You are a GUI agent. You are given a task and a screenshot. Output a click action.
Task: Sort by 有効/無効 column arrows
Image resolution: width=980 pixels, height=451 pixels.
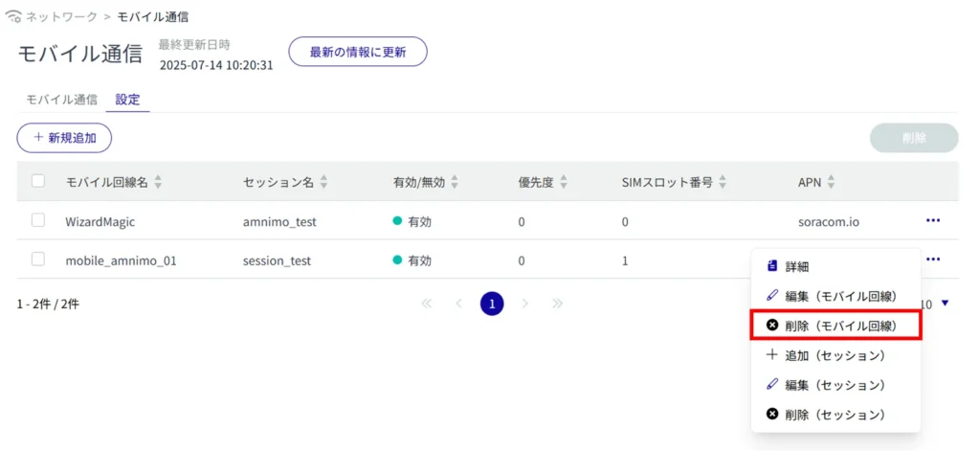tap(455, 182)
